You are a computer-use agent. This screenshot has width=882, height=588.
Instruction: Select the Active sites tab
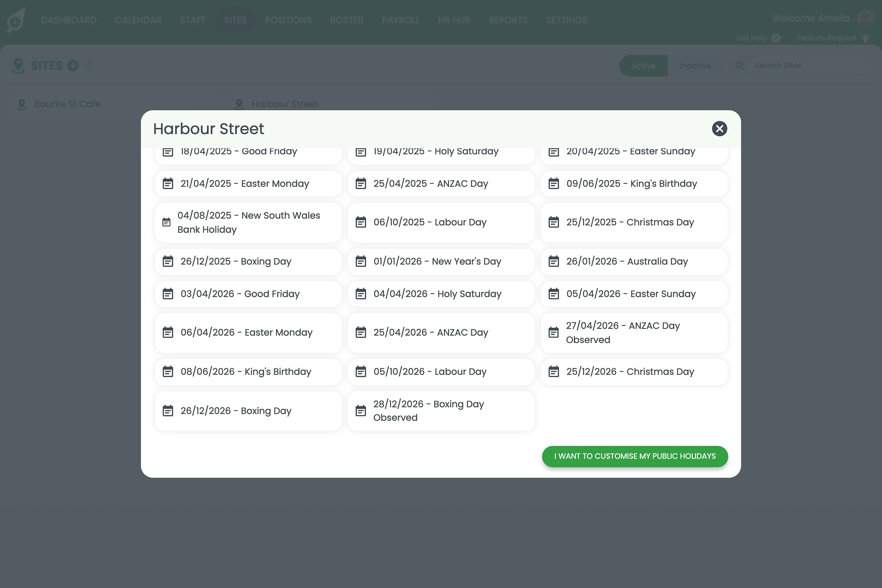click(x=643, y=66)
